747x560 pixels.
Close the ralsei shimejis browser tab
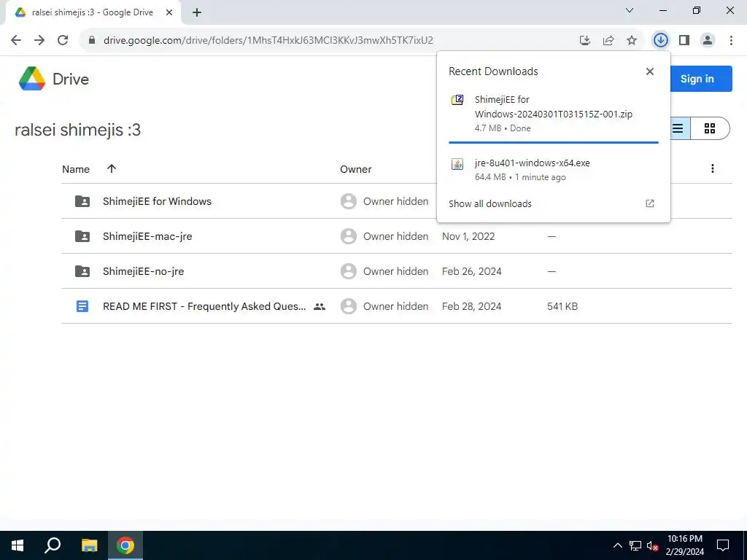169,12
